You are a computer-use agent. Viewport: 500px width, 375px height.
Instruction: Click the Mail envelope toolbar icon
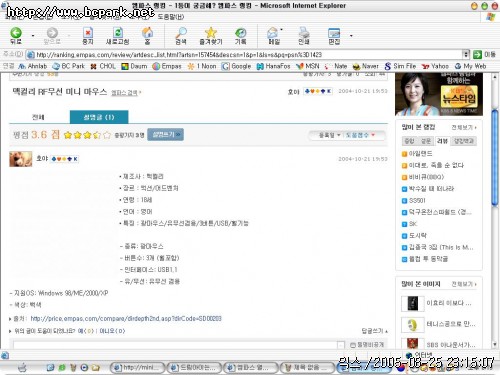273,35
